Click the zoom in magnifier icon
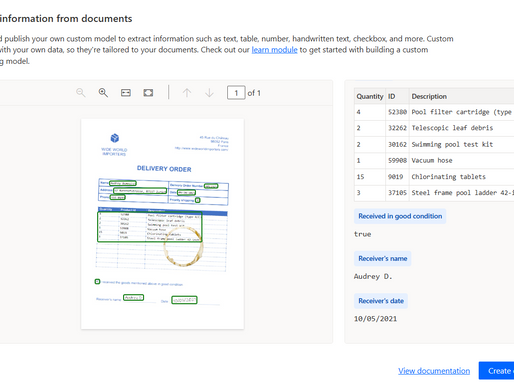Image resolution: width=514 pixels, height=386 pixels. (103, 92)
